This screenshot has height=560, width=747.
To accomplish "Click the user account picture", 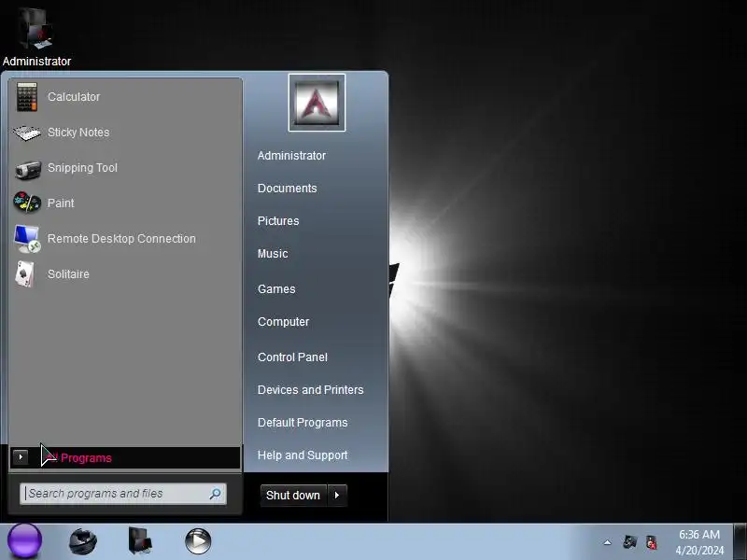I will pyautogui.click(x=317, y=103).
